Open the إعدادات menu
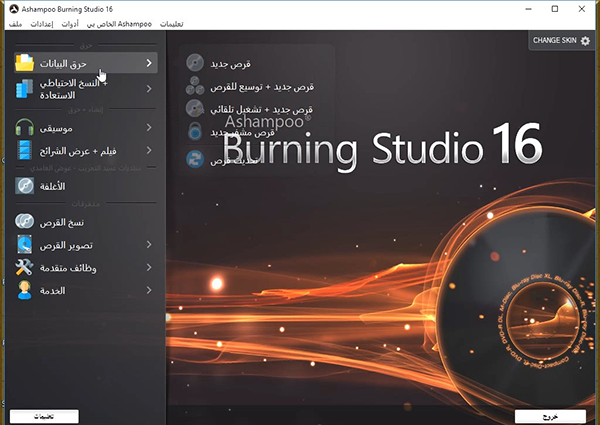The width and height of the screenshot is (600, 425). click(x=42, y=24)
